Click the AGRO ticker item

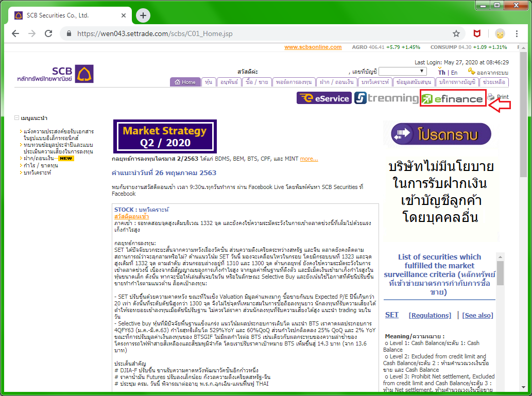tap(386, 47)
